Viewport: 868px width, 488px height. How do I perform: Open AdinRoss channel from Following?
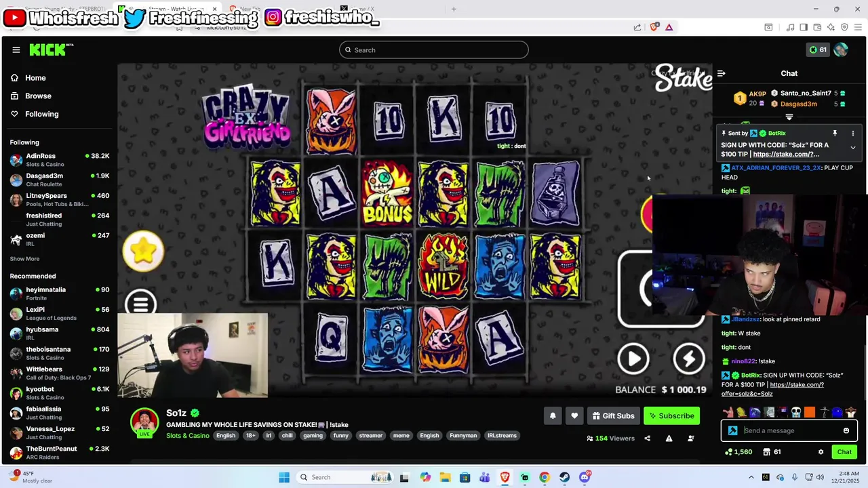(x=60, y=160)
